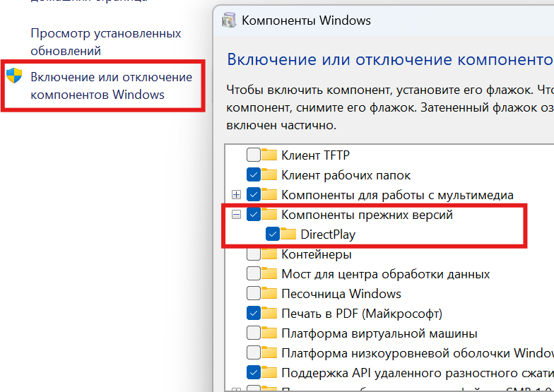Toggle the Компоненты прежних версий checkbox
Screen dimensions: 554x392
click(253, 215)
